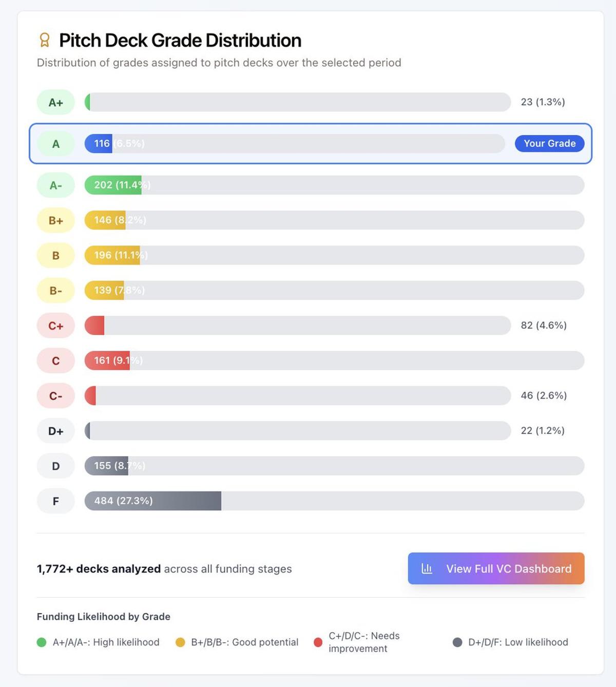The width and height of the screenshot is (616, 687).
Task: Open the full VC dashboard
Action: tap(496, 568)
